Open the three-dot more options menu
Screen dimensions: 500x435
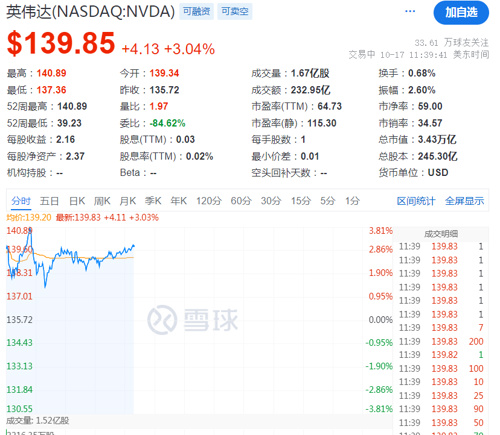pos(410,11)
